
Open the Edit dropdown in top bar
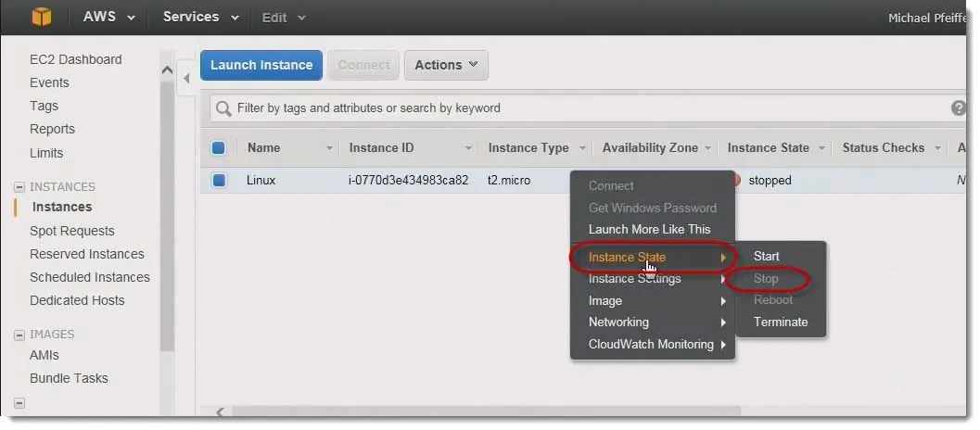[284, 18]
